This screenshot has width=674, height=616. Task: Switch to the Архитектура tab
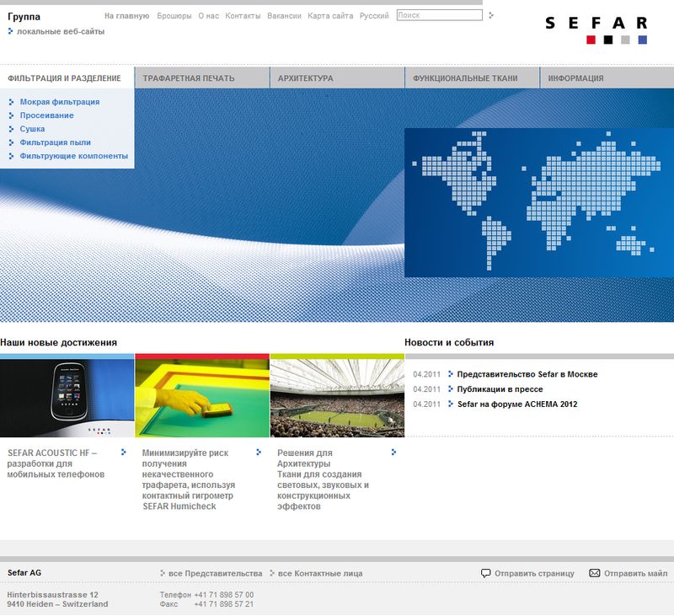click(x=338, y=78)
